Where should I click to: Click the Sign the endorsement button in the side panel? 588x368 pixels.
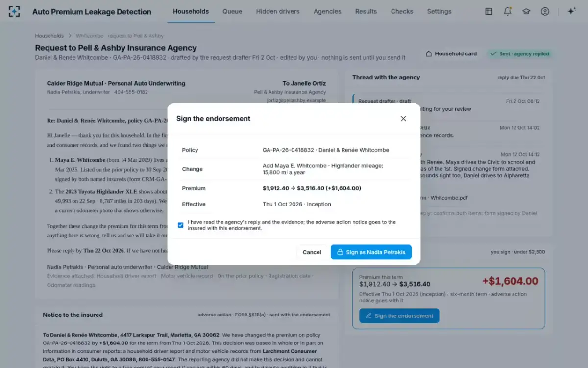(399, 316)
